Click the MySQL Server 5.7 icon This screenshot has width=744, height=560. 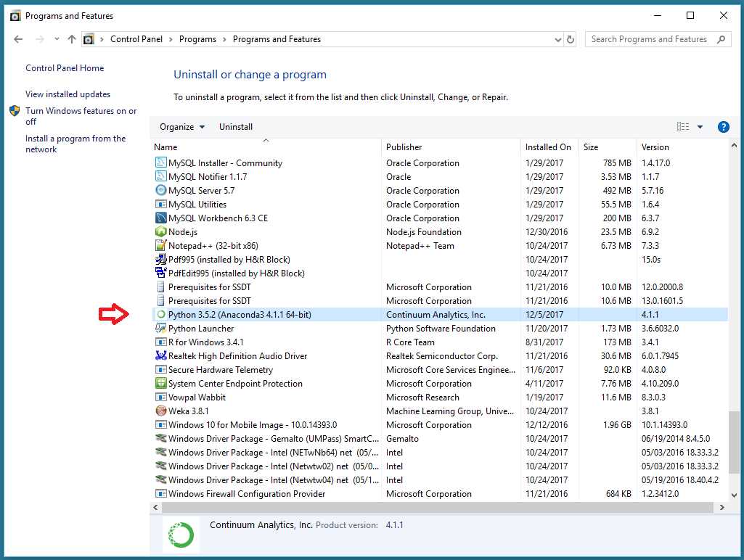161,190
